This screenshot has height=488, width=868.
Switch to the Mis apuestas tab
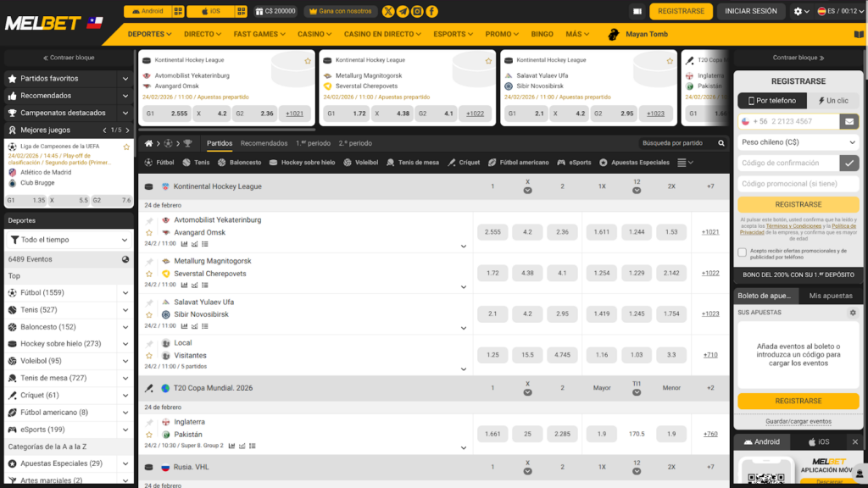click(831, 296)
